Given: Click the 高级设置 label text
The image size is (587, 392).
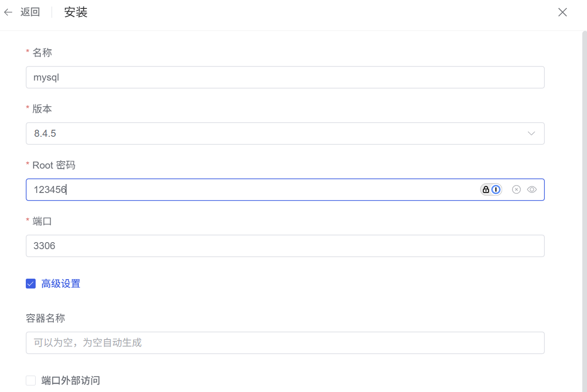Looking at the screenshot, I should click(x=61, y=284).
